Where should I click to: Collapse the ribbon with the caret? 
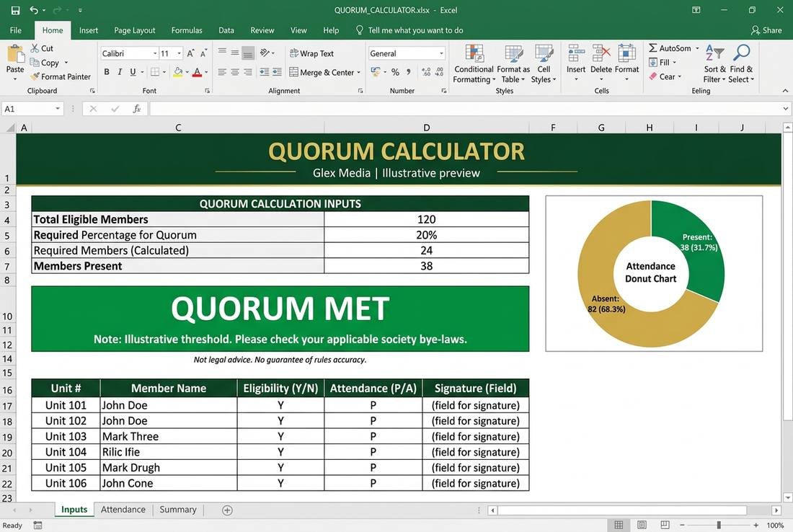click(785, 91)
